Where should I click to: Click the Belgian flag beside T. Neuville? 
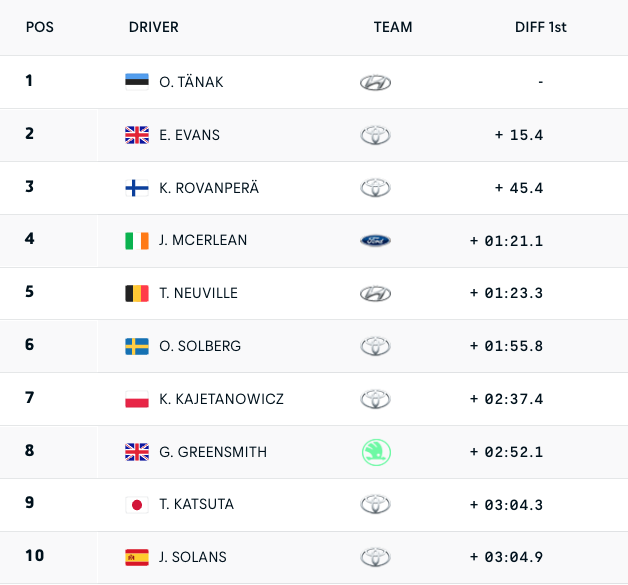pyautogui.click(x=136, y=294)
